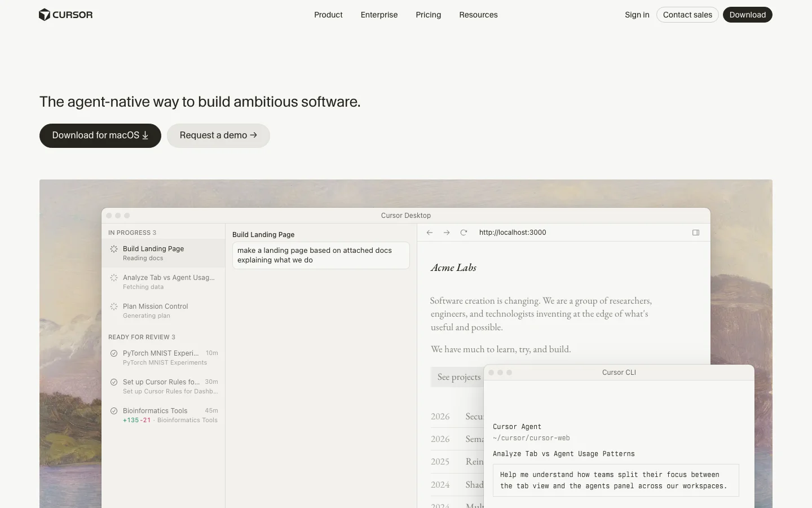Click the header Download button

[x=748, y=15]
